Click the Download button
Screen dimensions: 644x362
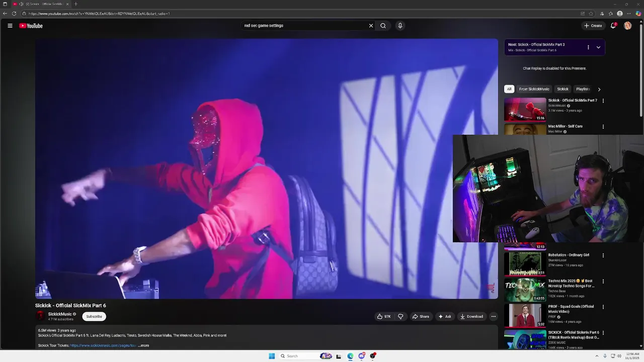[x=472, y=316]
